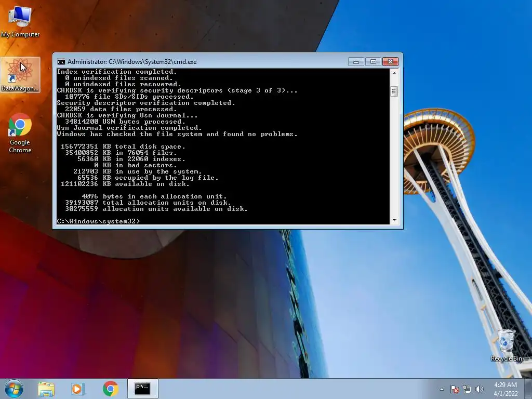
Task: Minimize the cmd.exe window
Action: click(x=356, y=62)
